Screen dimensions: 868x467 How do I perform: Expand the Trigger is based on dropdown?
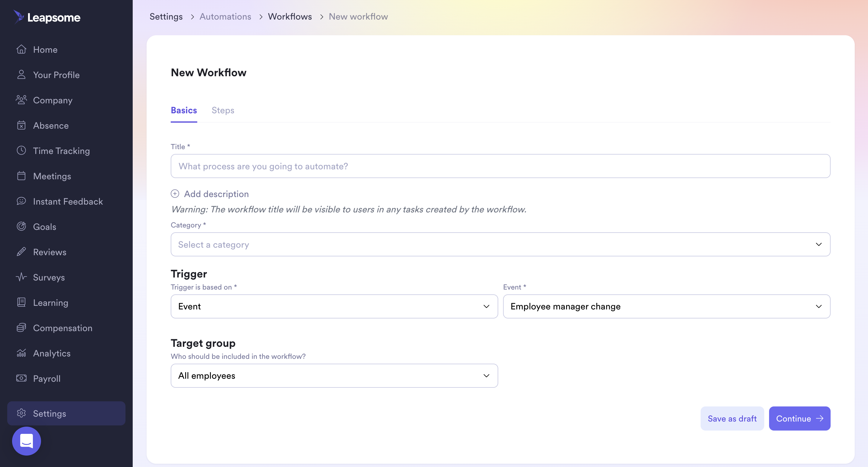(334, 306)
